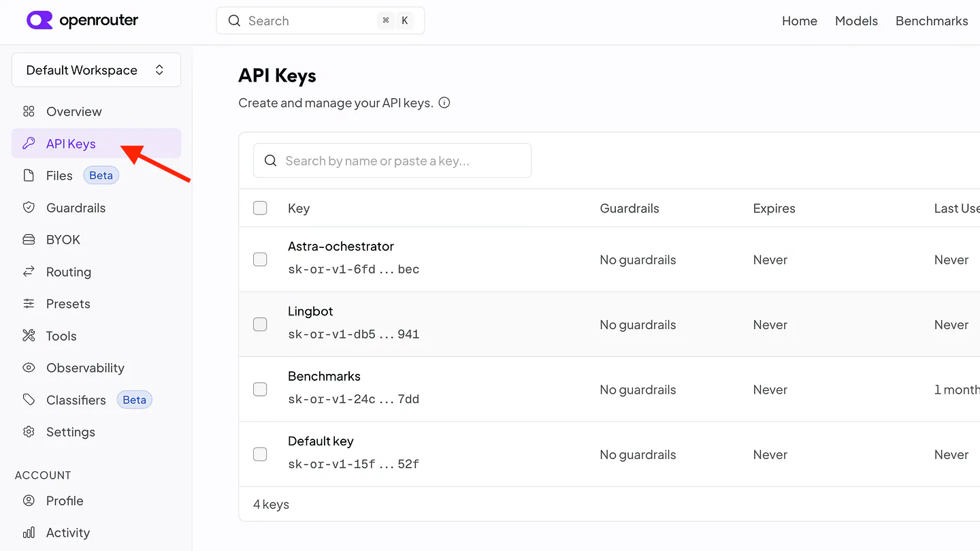Check the Lingbot key checkbox
This screenshot has width=980, height=551.
260,324
